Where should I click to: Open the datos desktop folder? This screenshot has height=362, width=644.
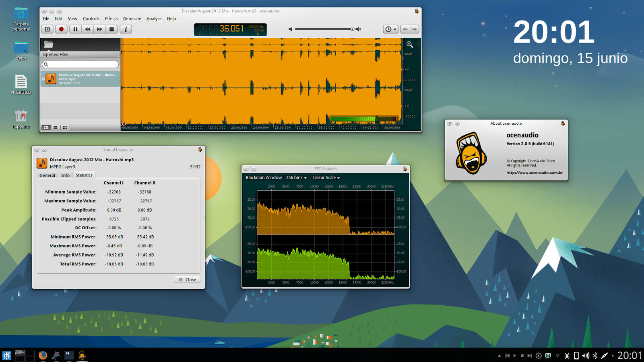[21, 50]
